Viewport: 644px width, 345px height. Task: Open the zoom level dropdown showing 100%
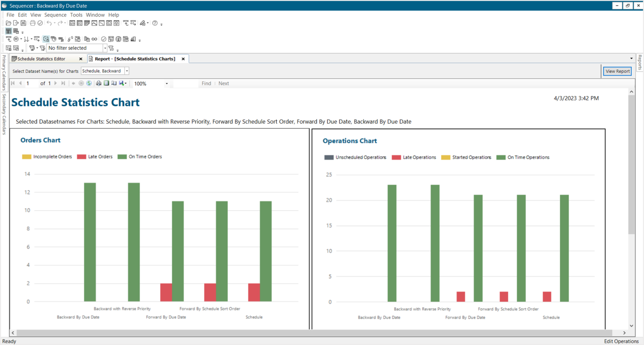click(166, 83)
